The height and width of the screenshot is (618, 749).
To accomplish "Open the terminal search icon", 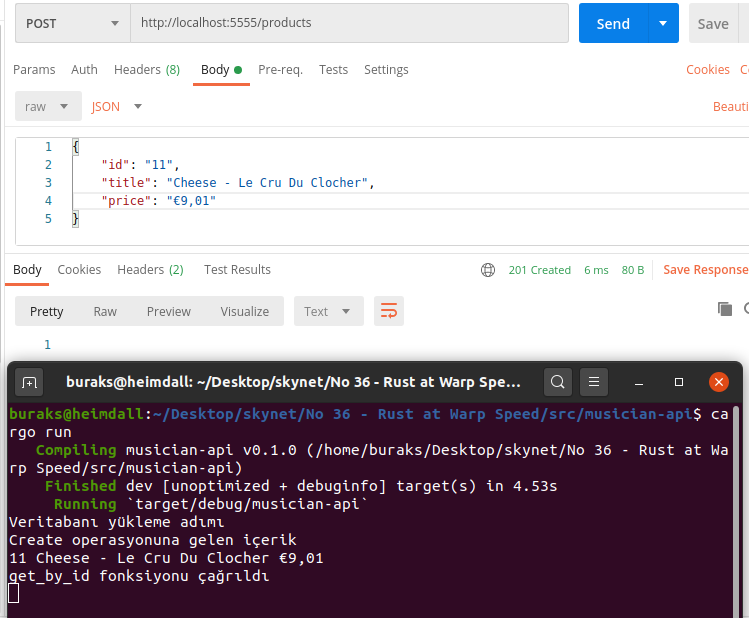I will (x=558, y=382).
